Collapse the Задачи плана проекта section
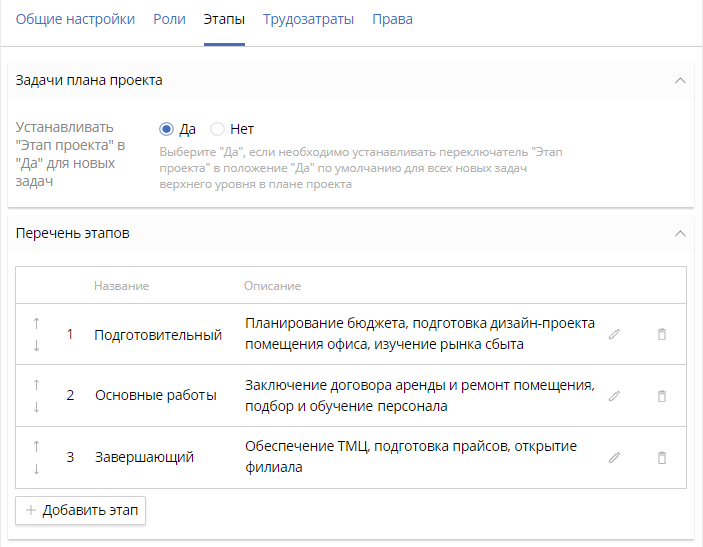703x547 pixels. (x=680, y=80)
